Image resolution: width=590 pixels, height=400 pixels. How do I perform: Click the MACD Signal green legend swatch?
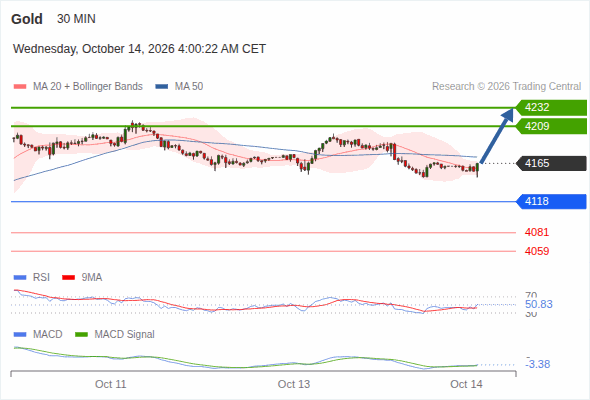tap(81, 335)
